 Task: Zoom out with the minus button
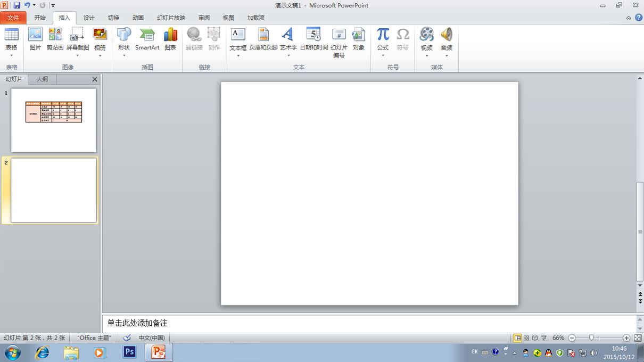click(572, 338)
